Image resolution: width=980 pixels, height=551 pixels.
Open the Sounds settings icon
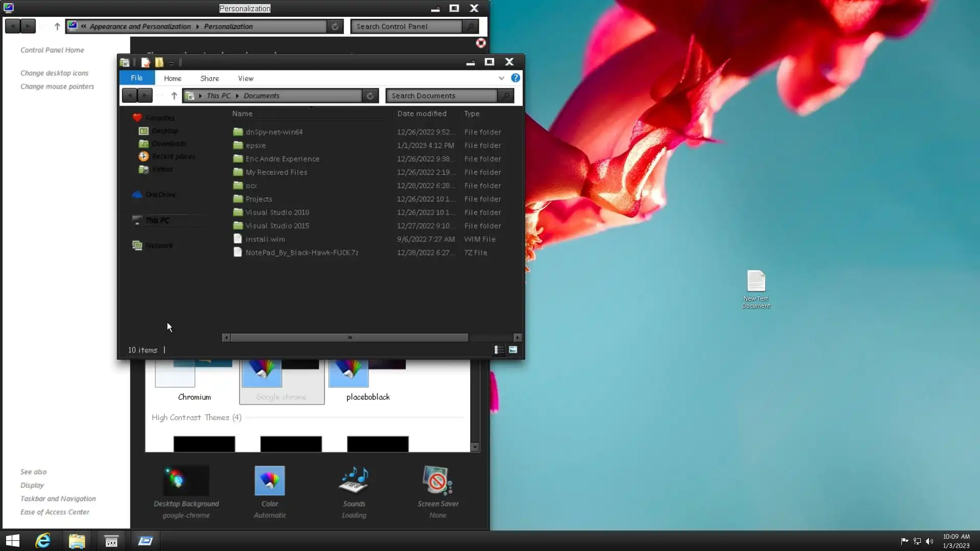354,481
